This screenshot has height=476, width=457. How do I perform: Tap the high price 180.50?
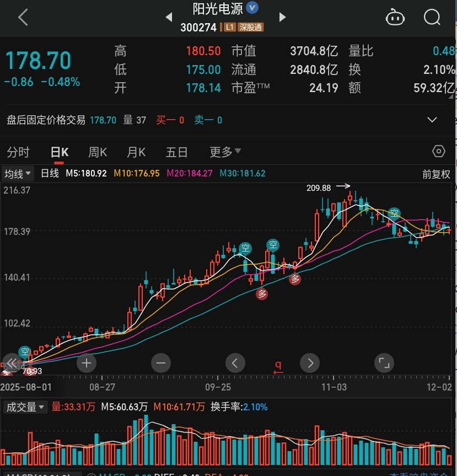tap(203, 51)
